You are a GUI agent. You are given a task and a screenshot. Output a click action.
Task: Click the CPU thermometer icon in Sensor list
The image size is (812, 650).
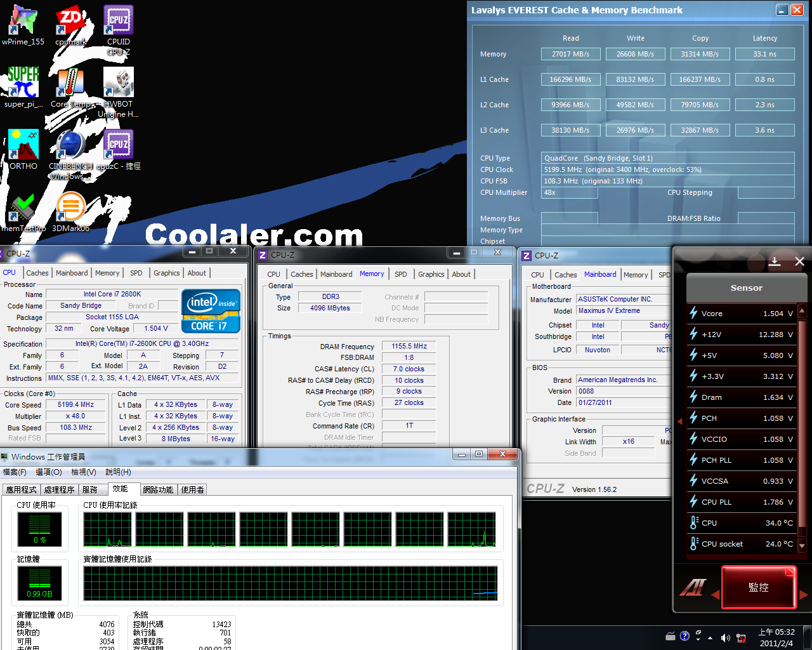(x=694, y=522)
